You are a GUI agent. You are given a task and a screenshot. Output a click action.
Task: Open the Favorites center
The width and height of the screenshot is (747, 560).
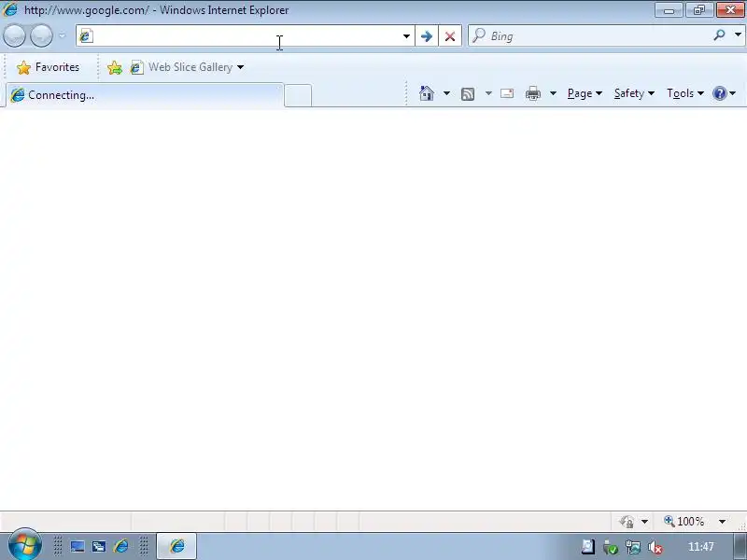click(x=48, y=67)
